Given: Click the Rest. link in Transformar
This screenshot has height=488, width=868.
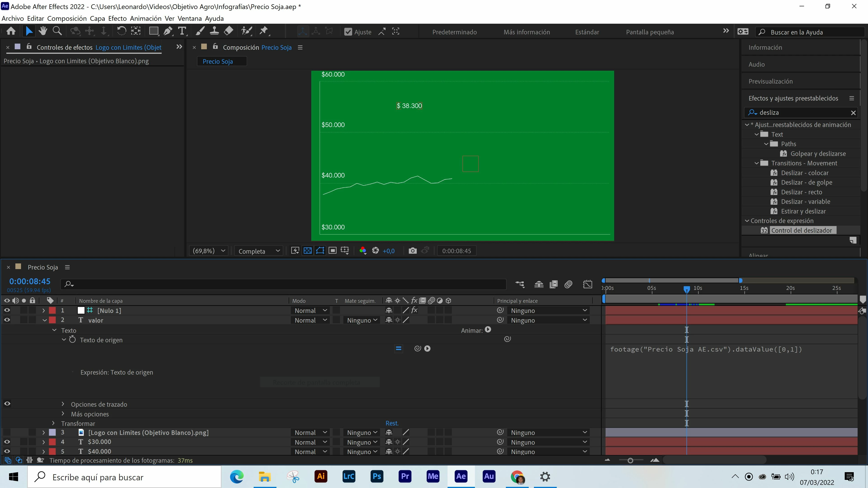Looking at the screenshot, I should [x=392, y=423].
